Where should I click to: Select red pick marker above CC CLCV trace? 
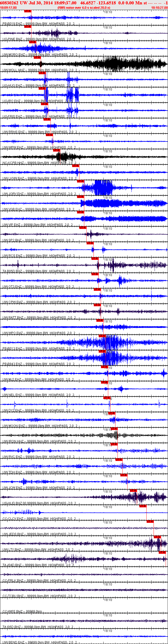(143, 506)
